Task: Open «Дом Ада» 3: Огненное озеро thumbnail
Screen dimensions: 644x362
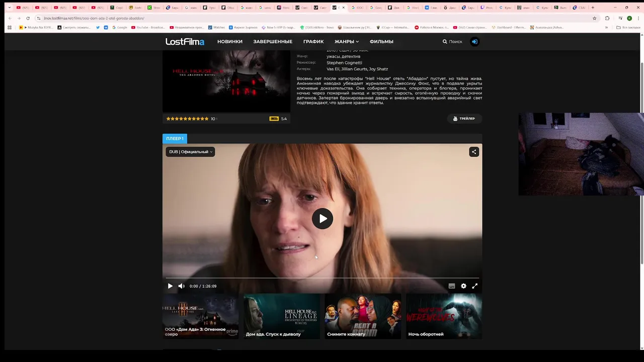Action: pyautogui.click(x=200, y=316)
